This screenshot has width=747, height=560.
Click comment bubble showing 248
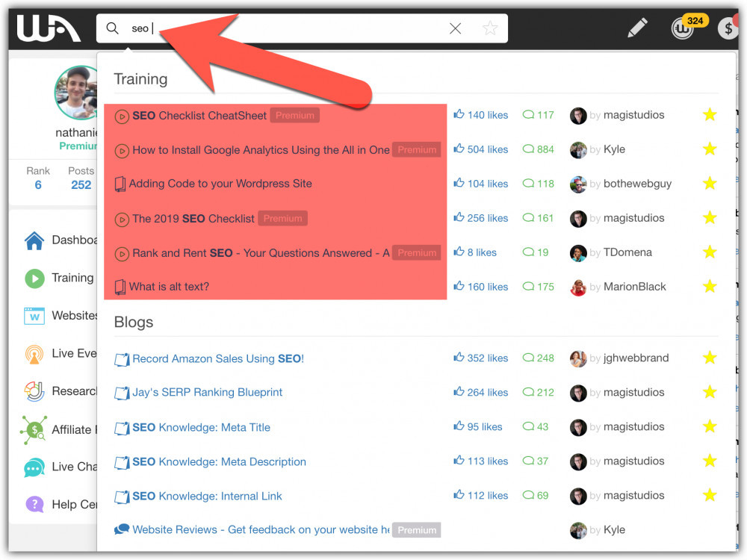click(528, 357)
